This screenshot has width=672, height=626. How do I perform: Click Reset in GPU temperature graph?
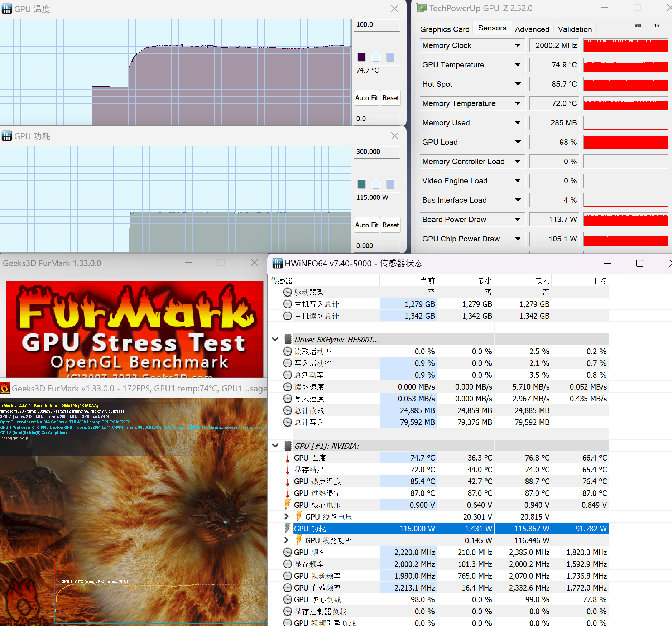(x=390, y=98)
